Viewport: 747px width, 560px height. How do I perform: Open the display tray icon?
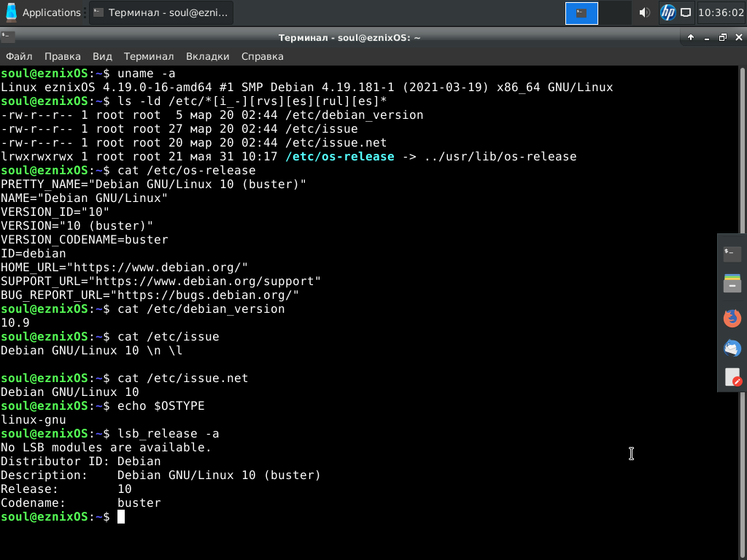tap(686, 13)
